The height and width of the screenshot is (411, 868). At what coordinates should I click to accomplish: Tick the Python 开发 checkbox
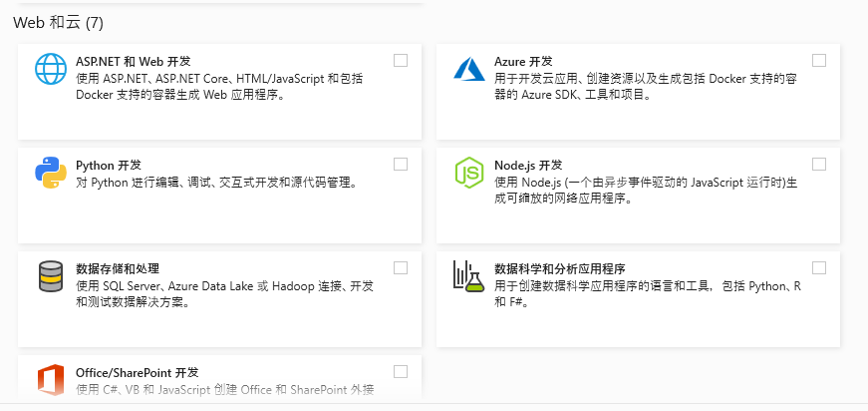click(401, 164)
